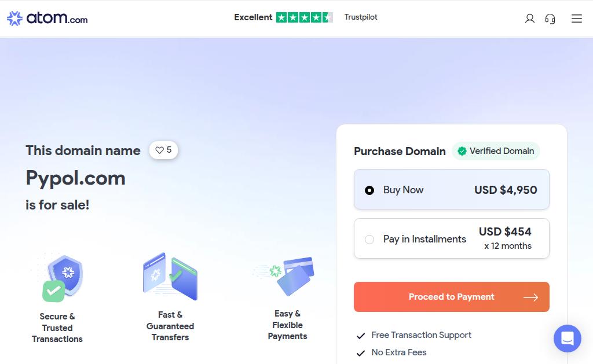Viewport: 593px width, 364px height.
Task: Open the user account icon
Action: point(529,19)
